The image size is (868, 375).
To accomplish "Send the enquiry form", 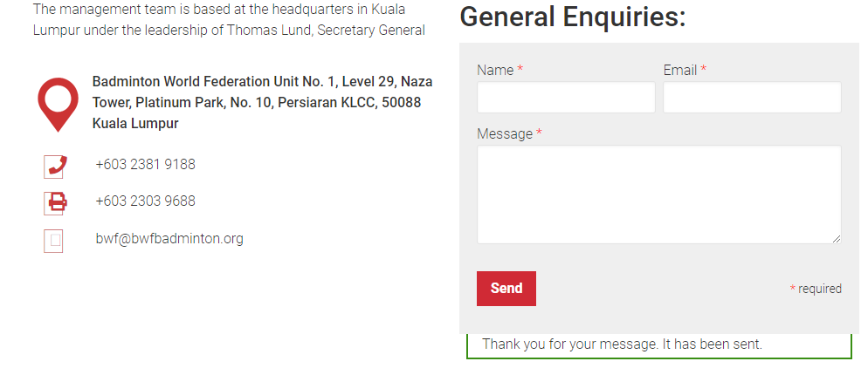I will click(x=506, y=288).
